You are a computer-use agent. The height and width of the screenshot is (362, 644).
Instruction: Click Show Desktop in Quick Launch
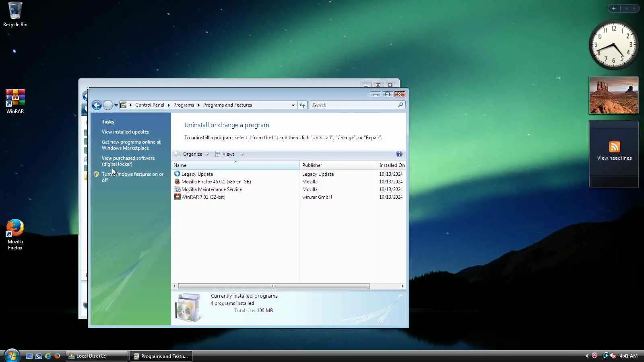click(x=29, y=356)
